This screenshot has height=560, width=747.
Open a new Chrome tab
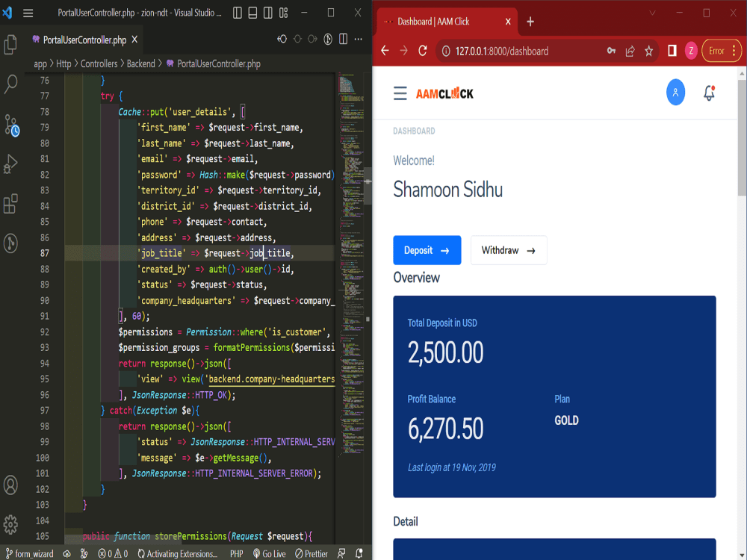tap(530, 22)
